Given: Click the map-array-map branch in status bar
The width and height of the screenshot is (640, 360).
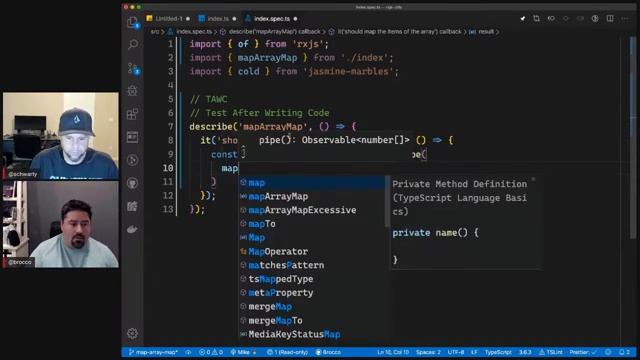Looking at the screenshot, I should tap(153, 352).
